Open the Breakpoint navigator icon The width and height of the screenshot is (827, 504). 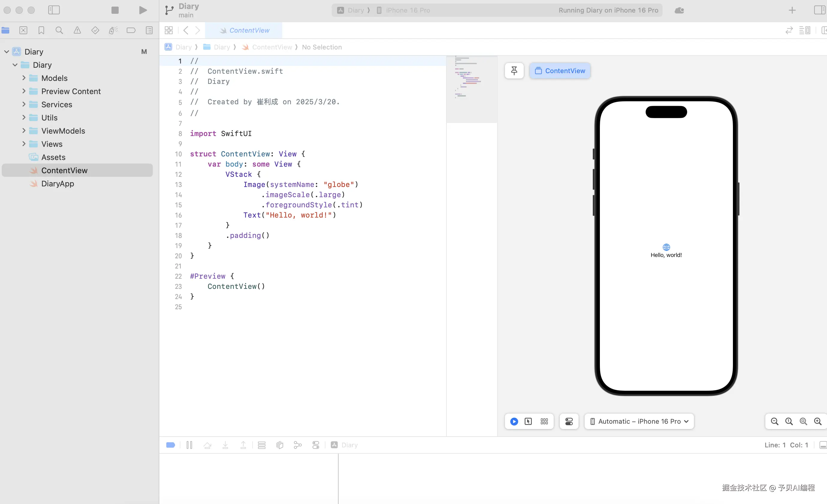[x=131, y=30]
